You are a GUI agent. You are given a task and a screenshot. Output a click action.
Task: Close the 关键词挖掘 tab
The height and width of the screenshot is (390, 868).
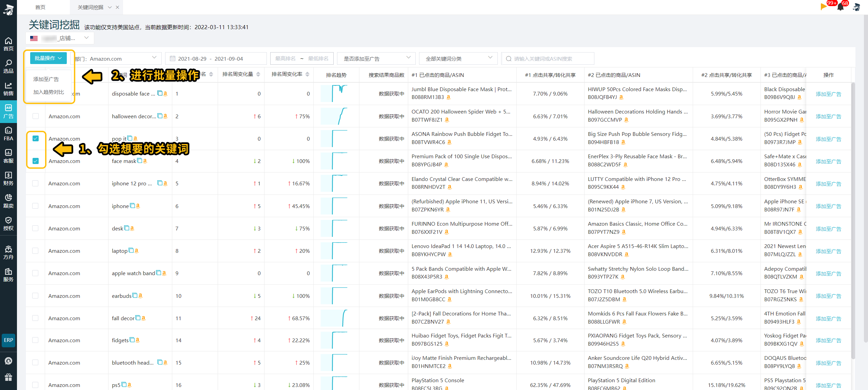coord(117,7)
